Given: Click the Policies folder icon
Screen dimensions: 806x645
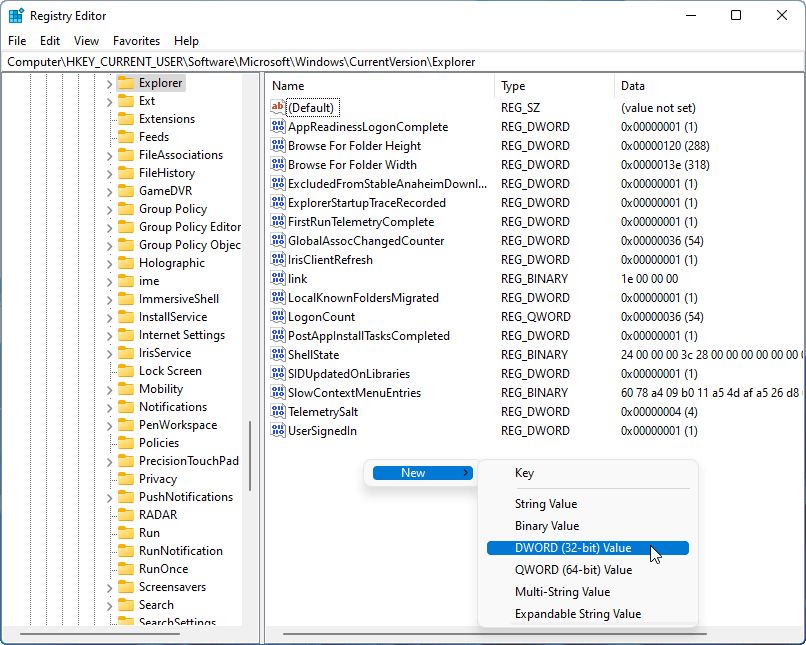Looking at the screenshot, I should (126, 443).
